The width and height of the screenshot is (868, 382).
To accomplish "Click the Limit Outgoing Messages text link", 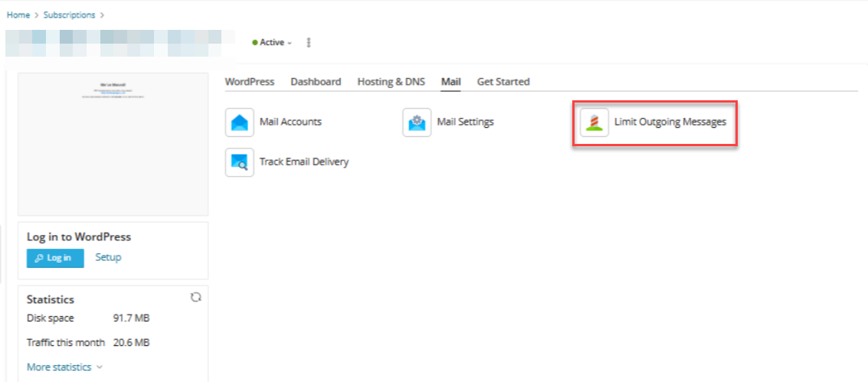I will tap(670, 122).
